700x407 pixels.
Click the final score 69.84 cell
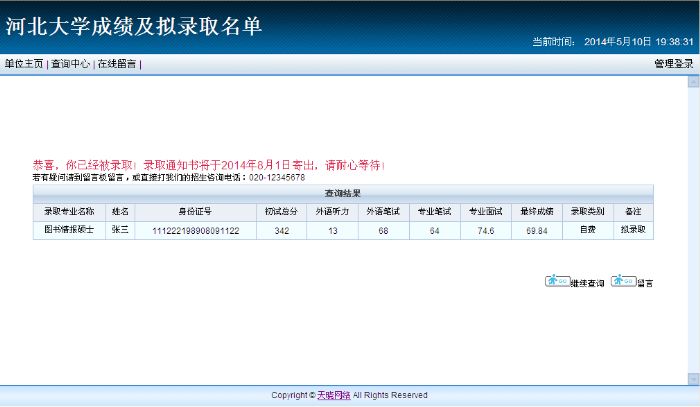coord(536,230)
